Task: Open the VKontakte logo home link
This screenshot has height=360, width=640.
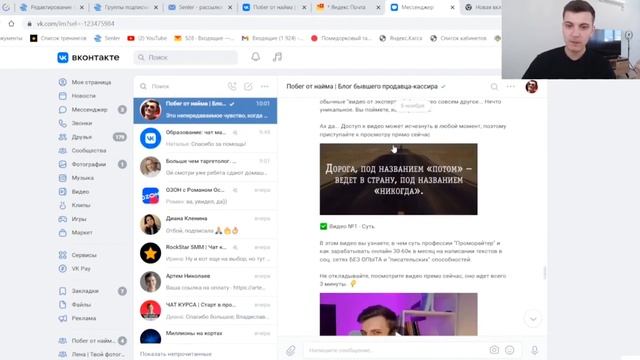Action: 88,58
